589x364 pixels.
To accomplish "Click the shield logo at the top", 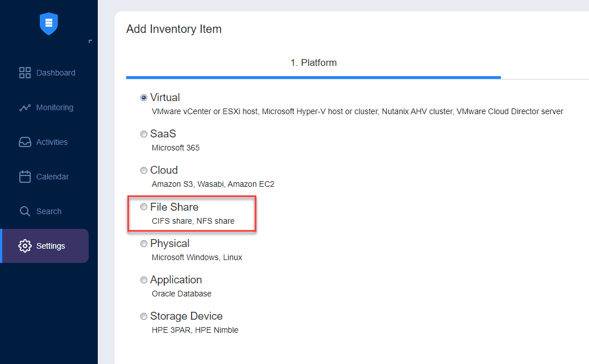I will pos(48,23).
